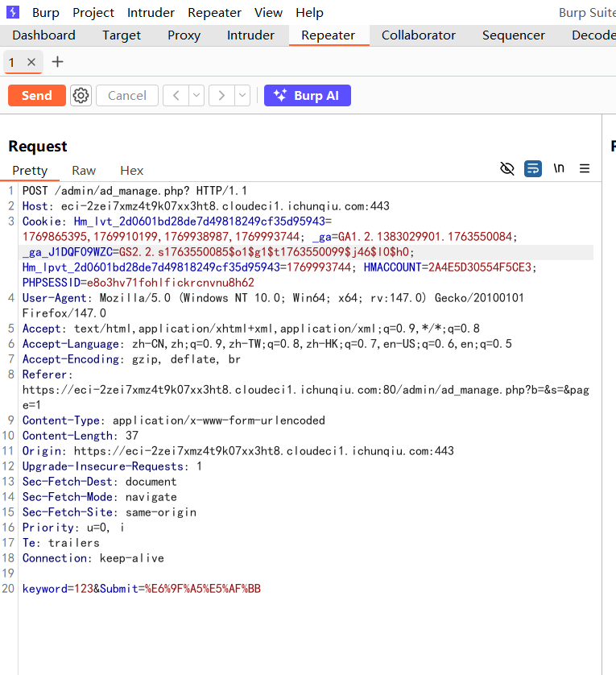Image resolution: width=616 pixels, height=675 pixels.
Task: Click the Cancel button
Action: [x=127, y=96]
